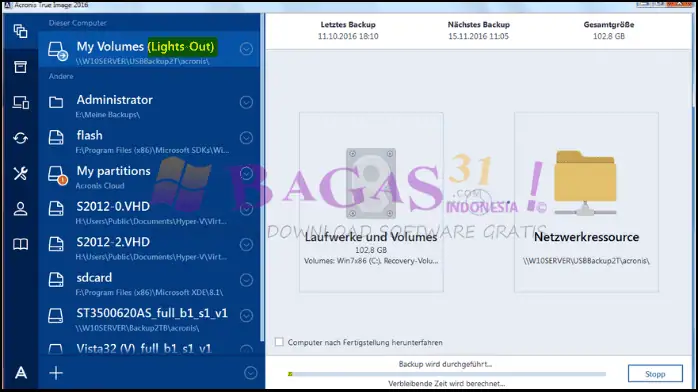Click the Stopp button
The height and width of the screenshot is (392, 698).
tap(655, 374)
